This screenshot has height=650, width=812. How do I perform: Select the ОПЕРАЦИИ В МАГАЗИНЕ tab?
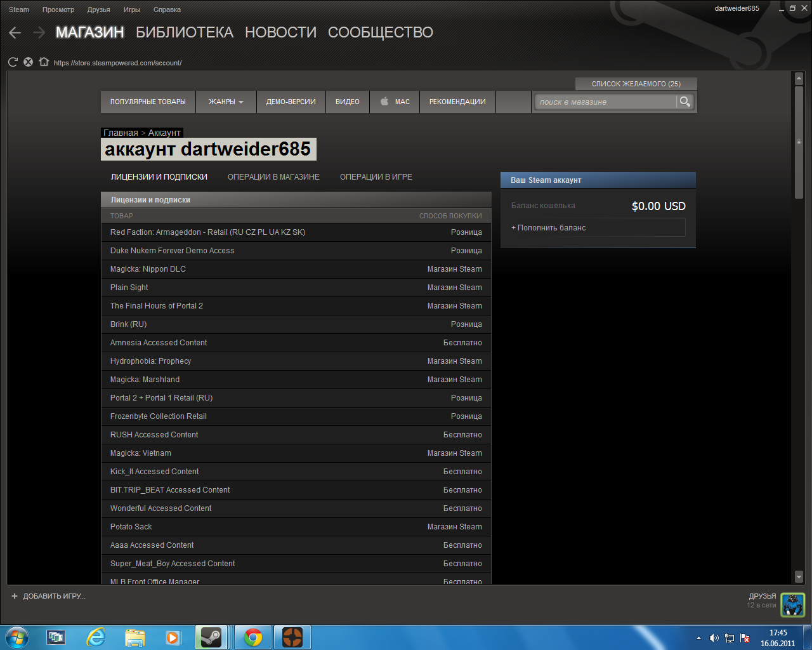[x=273, y=177]
